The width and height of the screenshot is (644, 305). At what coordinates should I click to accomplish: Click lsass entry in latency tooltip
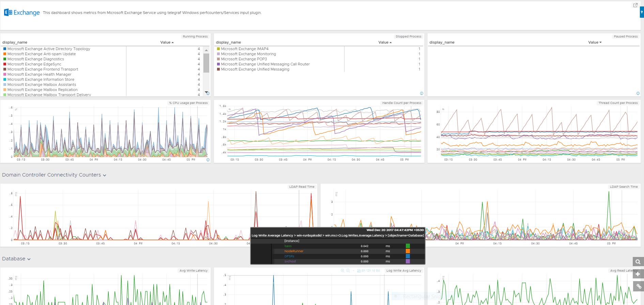point(288,246)
